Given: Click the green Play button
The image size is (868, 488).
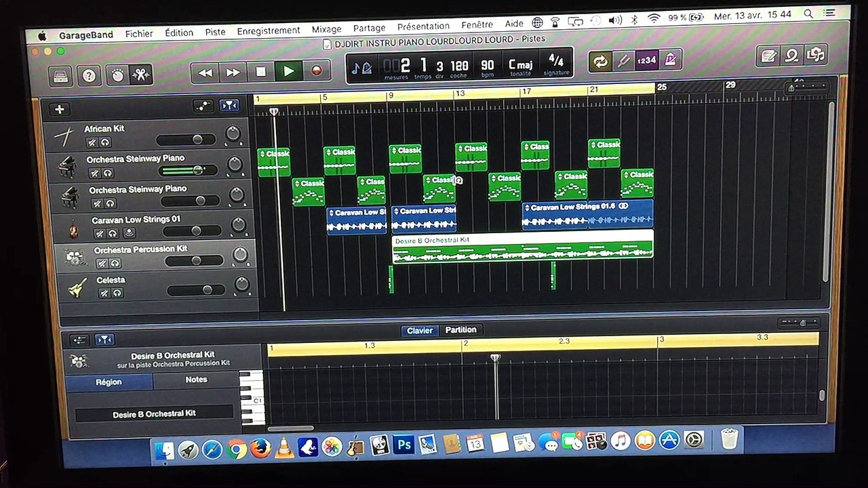Looking at the screenshot, I should tap(289, 70).
